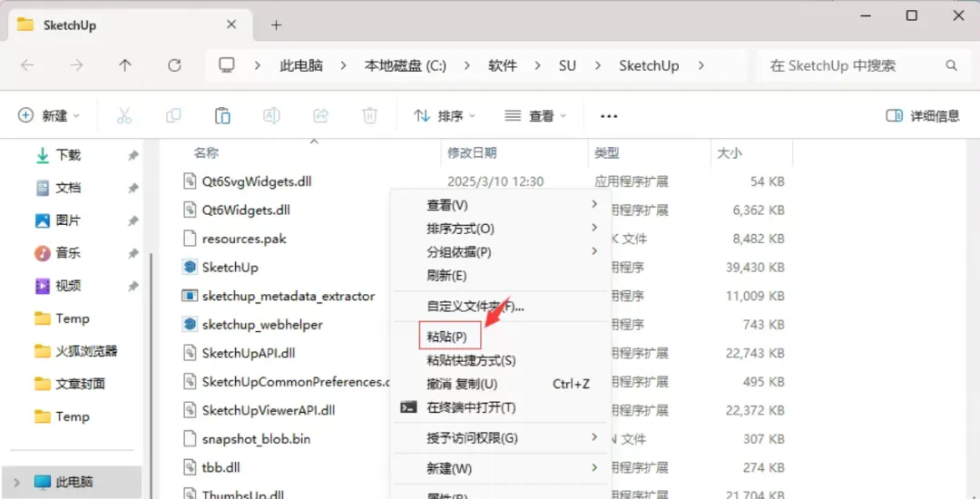This screenshot has height=499, width=980.
Task: Choose 撤消 复制(U) in context menu
Action: pyautogui.click(x=501, y=384)
